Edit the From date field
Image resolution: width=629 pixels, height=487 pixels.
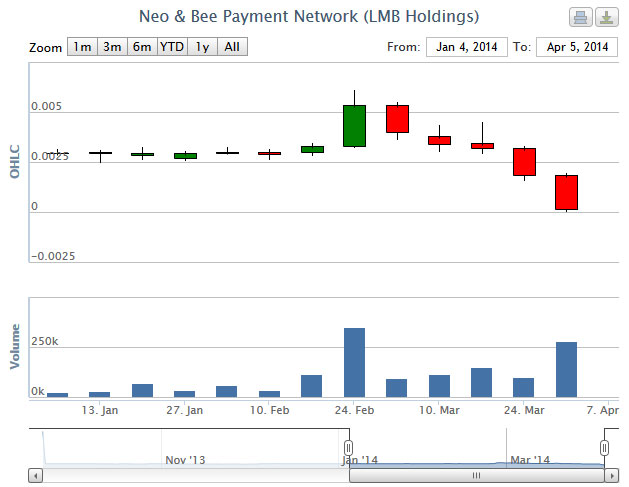coord(467,47)
